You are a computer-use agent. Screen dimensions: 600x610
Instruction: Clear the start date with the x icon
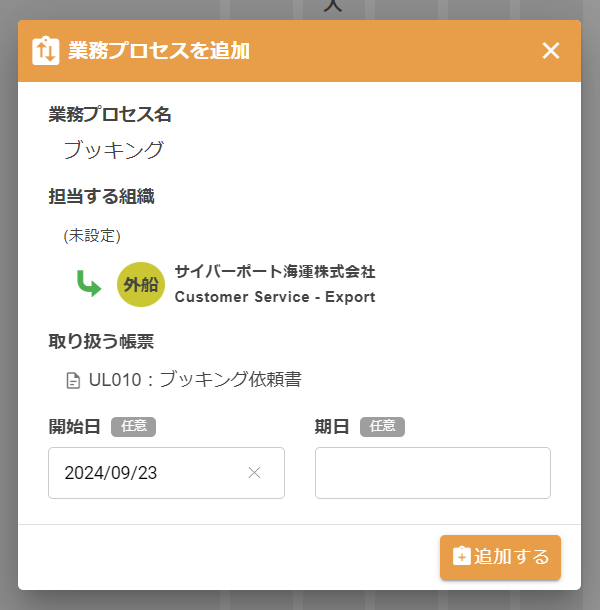click(x=254, y=473)
